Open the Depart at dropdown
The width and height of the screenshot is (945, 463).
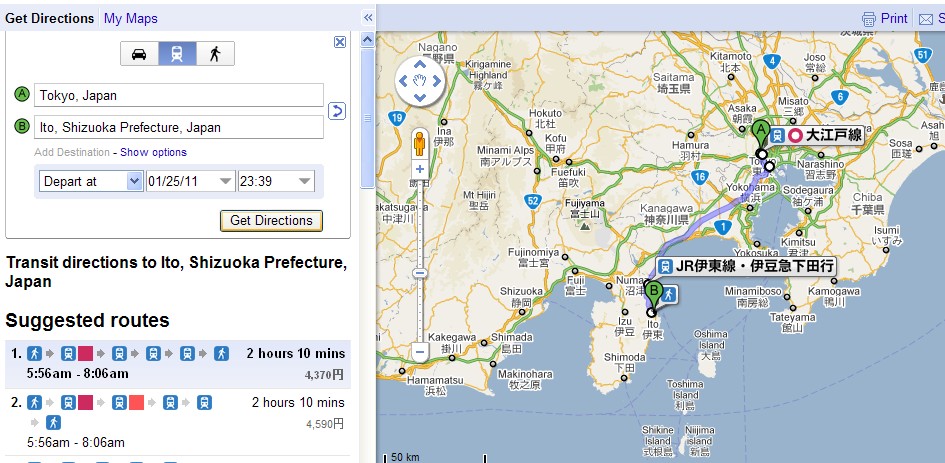pos(91,181)
